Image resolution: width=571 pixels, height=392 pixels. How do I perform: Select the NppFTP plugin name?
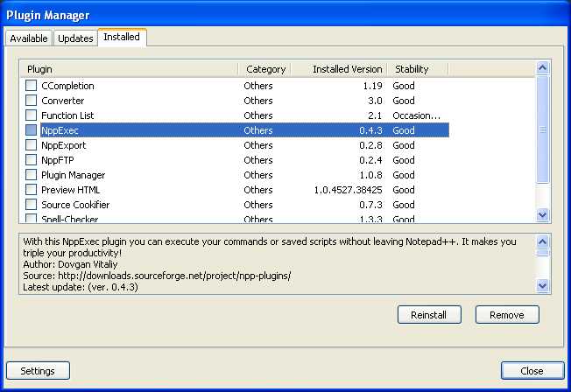point(58,160)
